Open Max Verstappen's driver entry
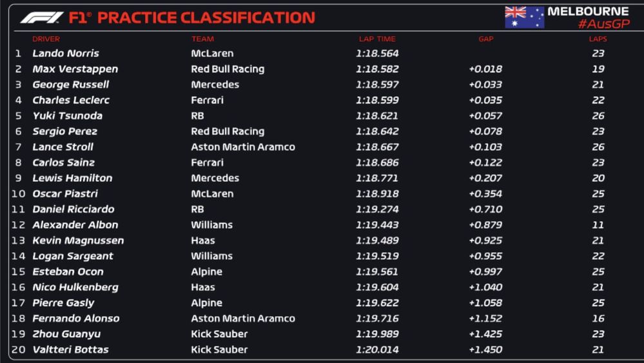The image size is (644, 363). pos(75,69)
